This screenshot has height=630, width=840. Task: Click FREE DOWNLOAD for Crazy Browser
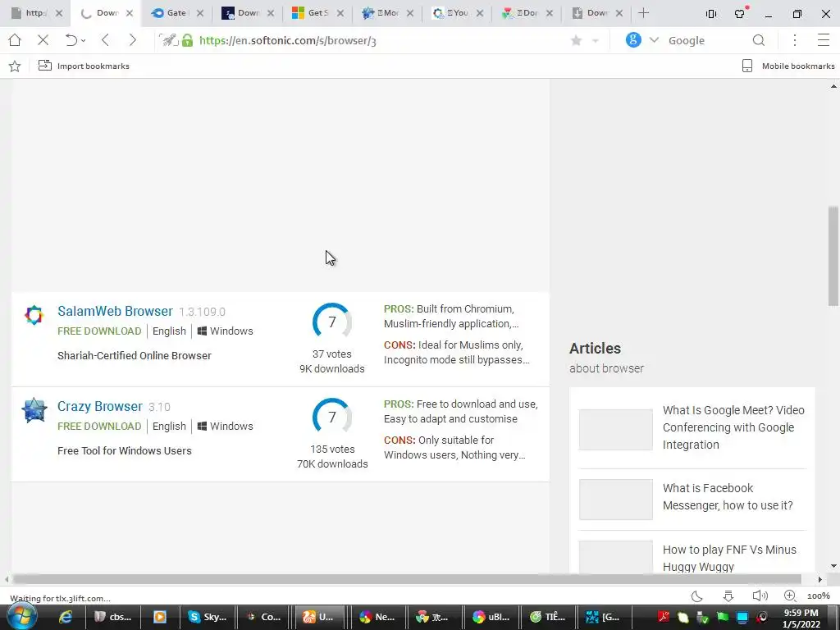coord(99,427)
